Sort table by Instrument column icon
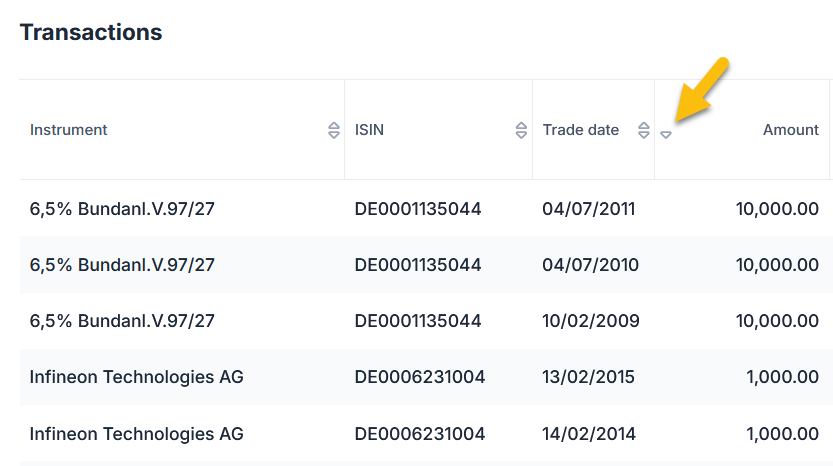 tap(334, 130)
